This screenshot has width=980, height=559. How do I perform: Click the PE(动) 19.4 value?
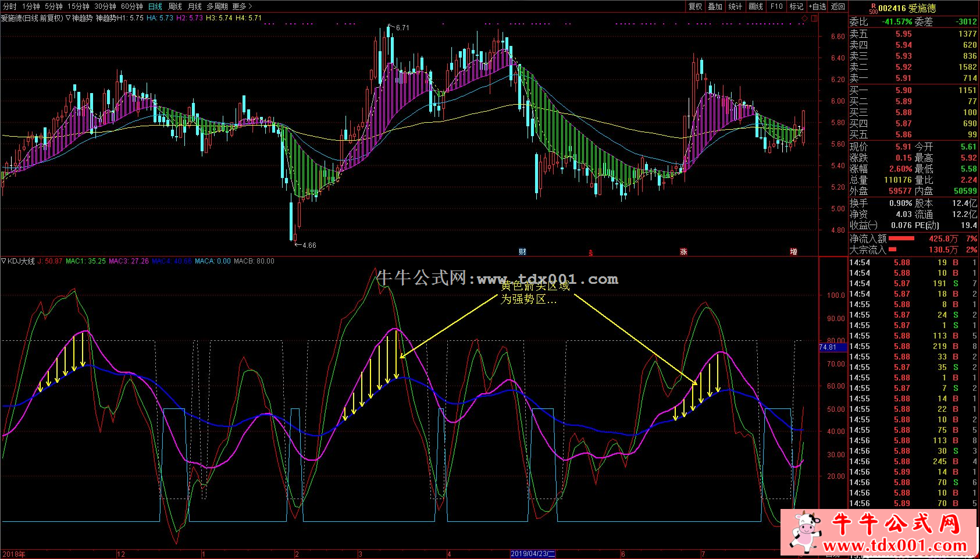[969, 225]
